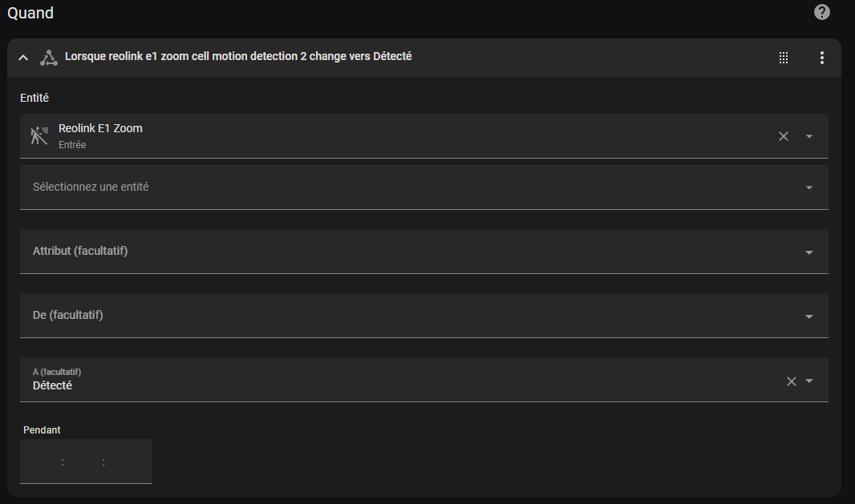
Task: Click the 'Sélectionnez une entité' field
Action: [x=401, y=187]
